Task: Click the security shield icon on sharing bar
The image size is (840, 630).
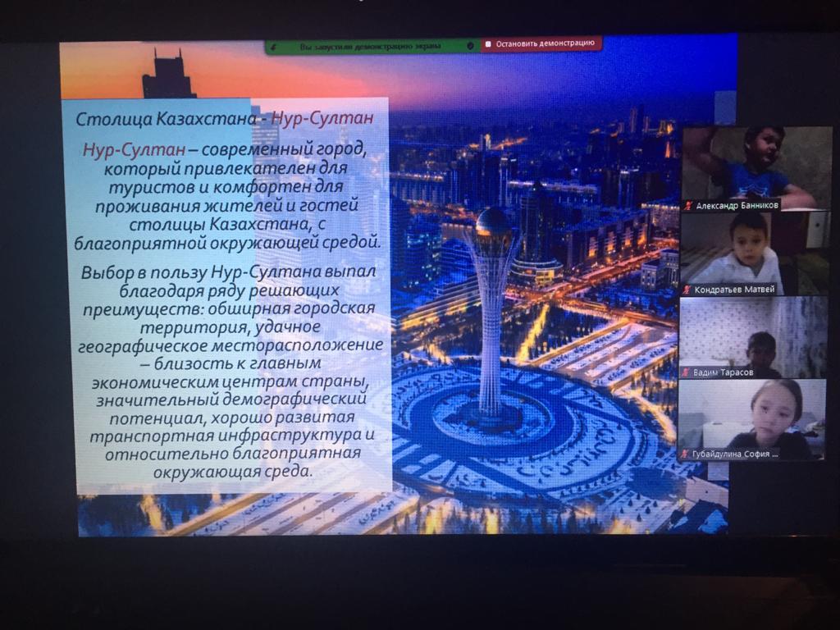Action: click(470, 46)
